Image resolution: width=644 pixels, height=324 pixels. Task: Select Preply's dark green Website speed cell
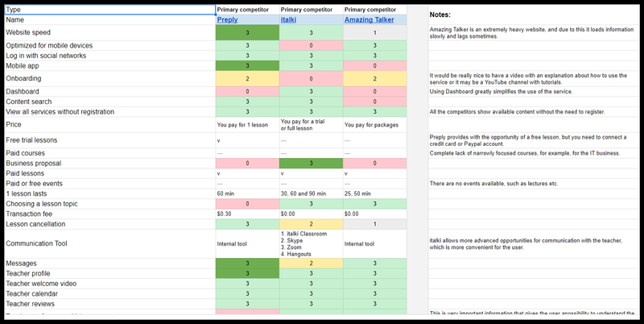247,32
